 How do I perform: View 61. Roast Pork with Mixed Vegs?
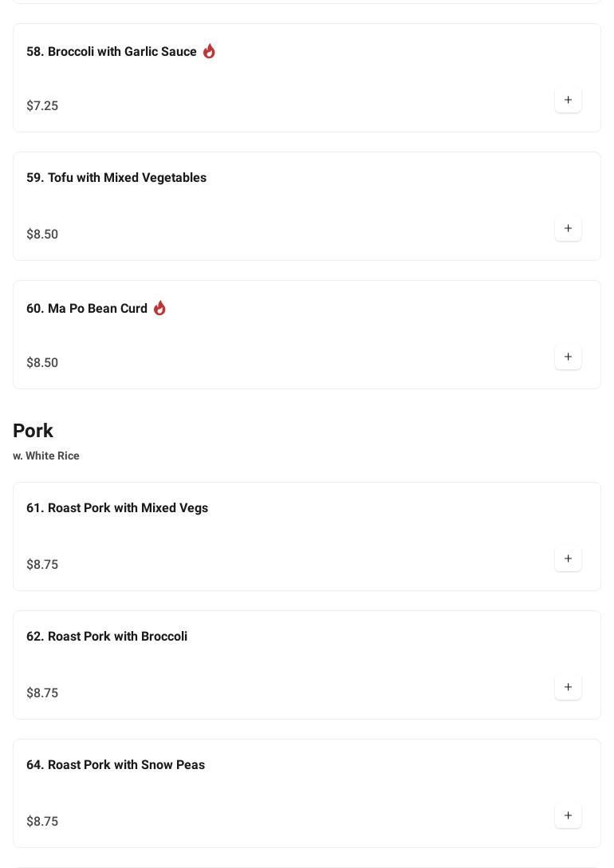tap(117, 508)
